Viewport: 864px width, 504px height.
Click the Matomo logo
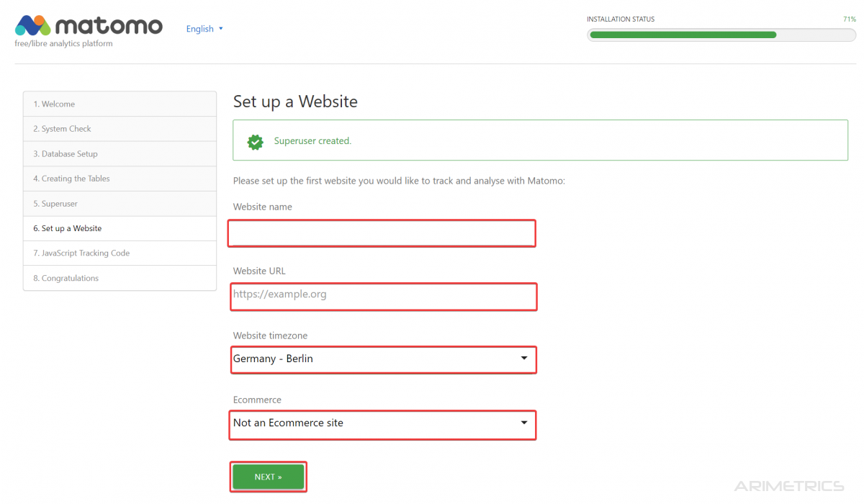point(88,27)
